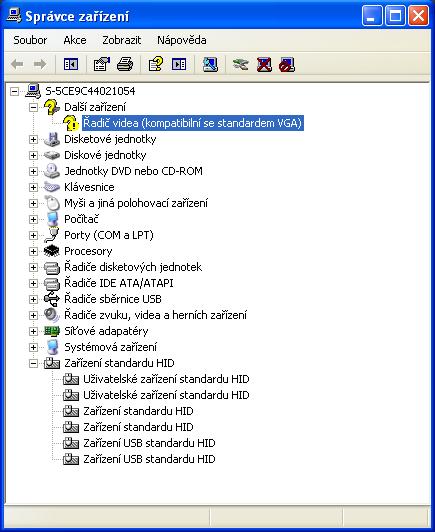Click the unknown video controller warning icon
Image resolution: width=435 pixels, height=532 pixels.
click(x=71, y=123)
